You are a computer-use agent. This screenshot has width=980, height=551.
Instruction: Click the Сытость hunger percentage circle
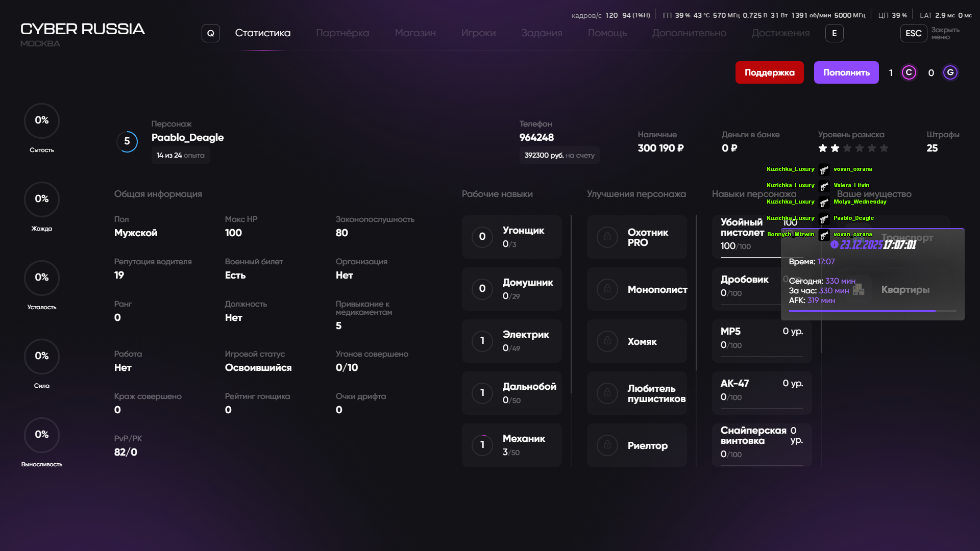[42, 121]
